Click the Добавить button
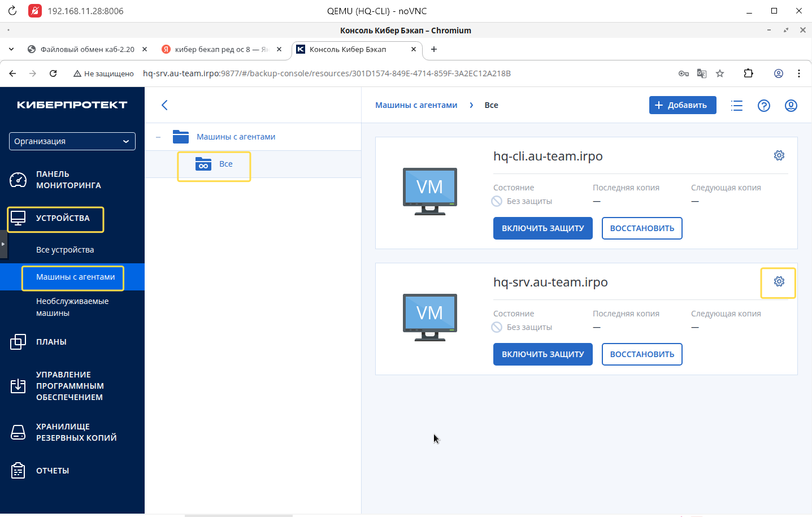 pyautogui.click(x=683, y=105)
